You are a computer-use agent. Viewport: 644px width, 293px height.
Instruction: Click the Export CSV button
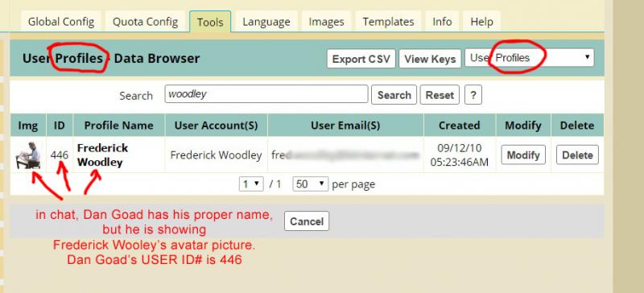361,59
